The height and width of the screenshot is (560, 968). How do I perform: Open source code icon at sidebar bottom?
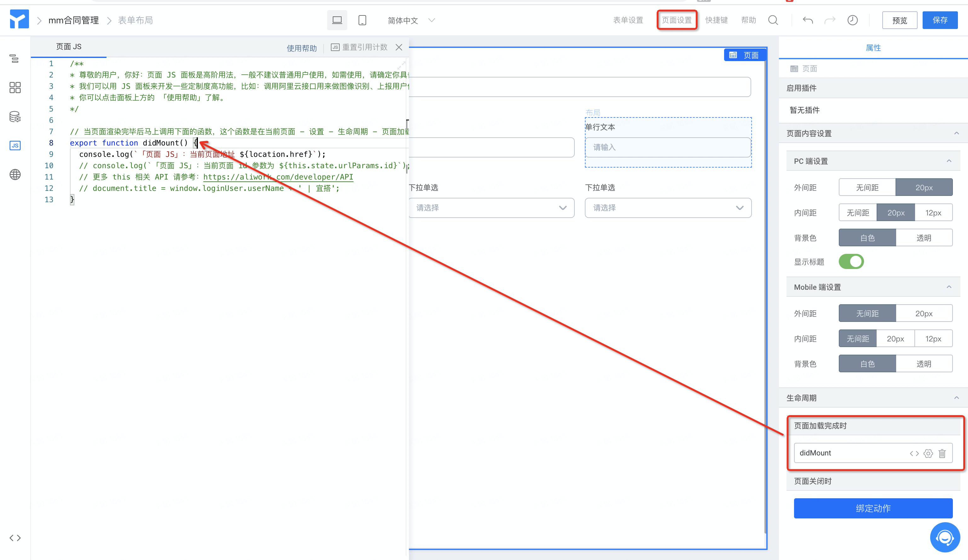coord(15,538)
